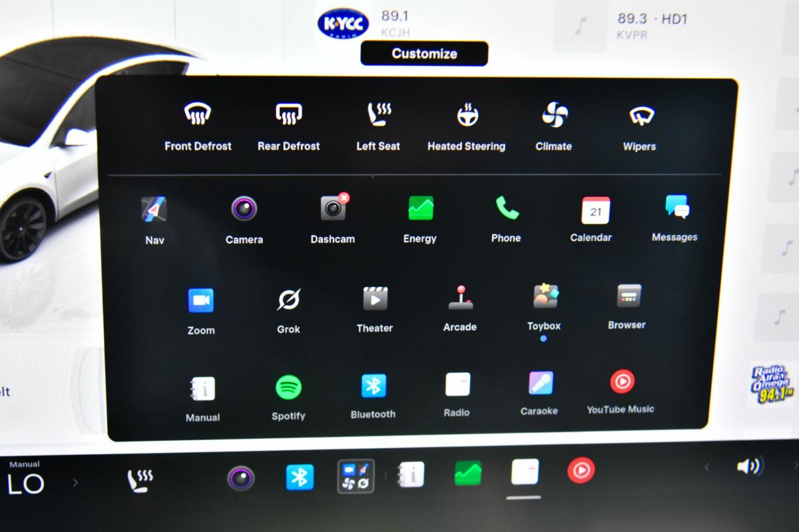Launch the Nav app
The width and height of the screenshot is (799, 532).
point(154,220)
